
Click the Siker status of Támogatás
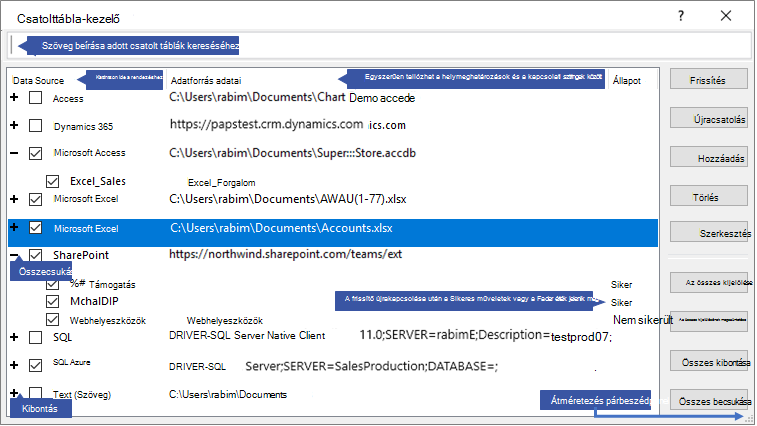[x=621, y=284]
